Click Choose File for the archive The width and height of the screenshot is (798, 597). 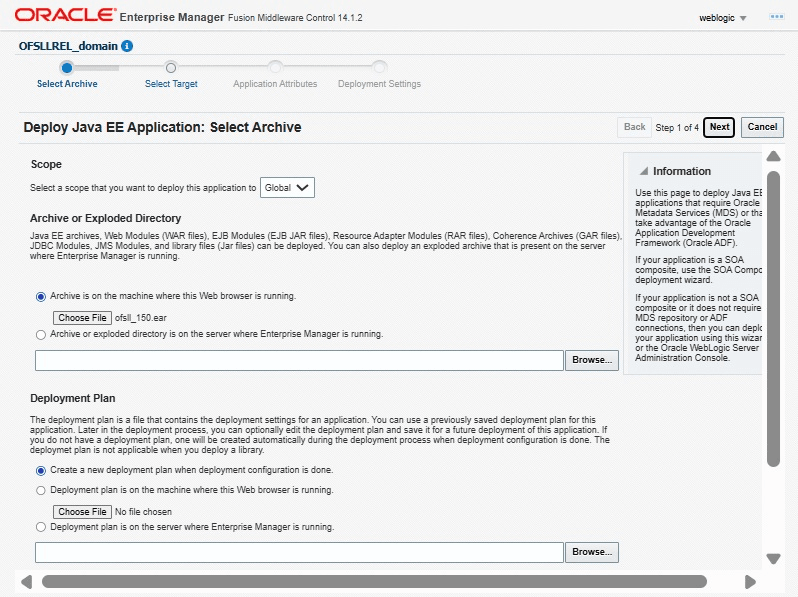[82, 318]
